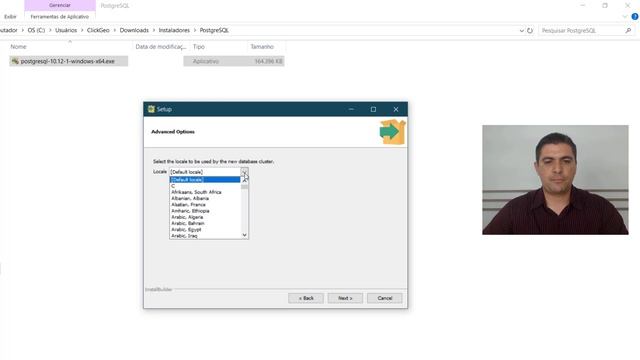Open the Locale combo box arrow
The width and height of the screenshot is (640, 360).
[x=244, y=172]
